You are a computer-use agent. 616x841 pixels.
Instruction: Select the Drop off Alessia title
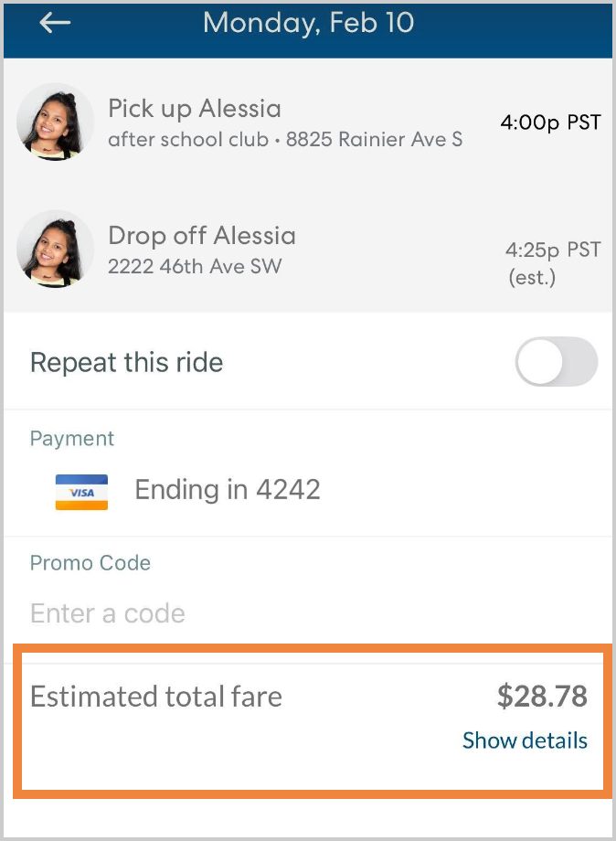pos(202,236)
